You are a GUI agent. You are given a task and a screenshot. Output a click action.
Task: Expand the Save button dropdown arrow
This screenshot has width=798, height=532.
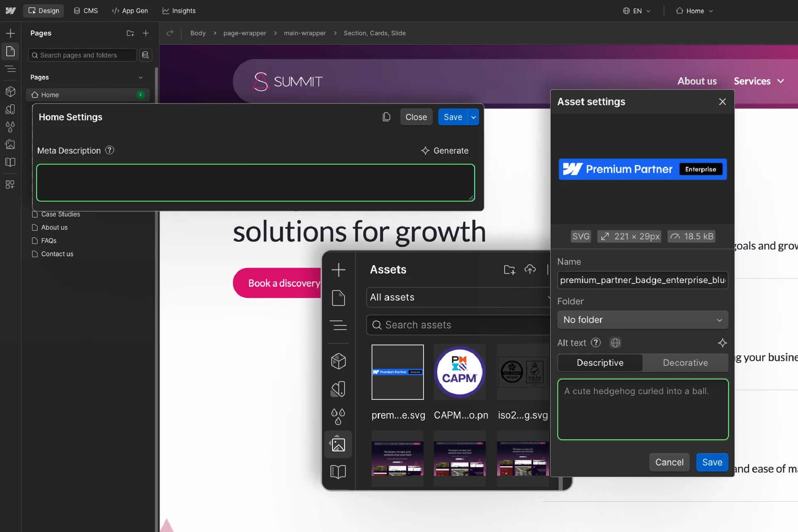coord(473,117)
